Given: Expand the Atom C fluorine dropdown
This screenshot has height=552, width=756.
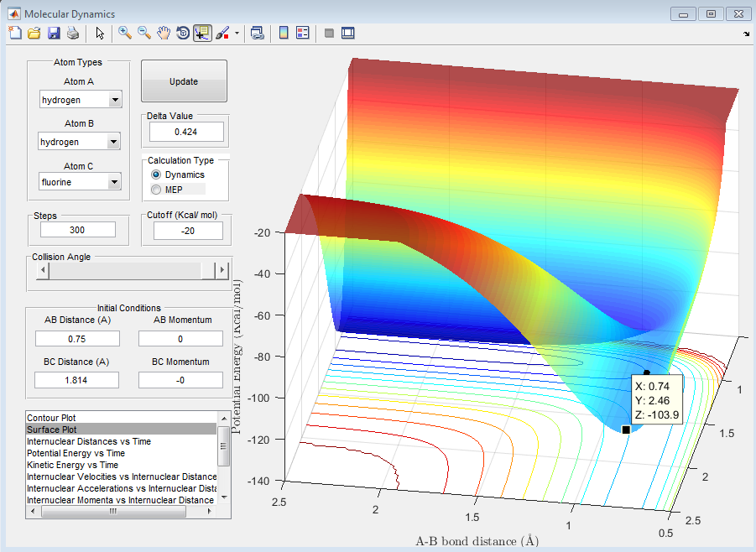Looking at the screenshot, I should [x=115, y=181].
